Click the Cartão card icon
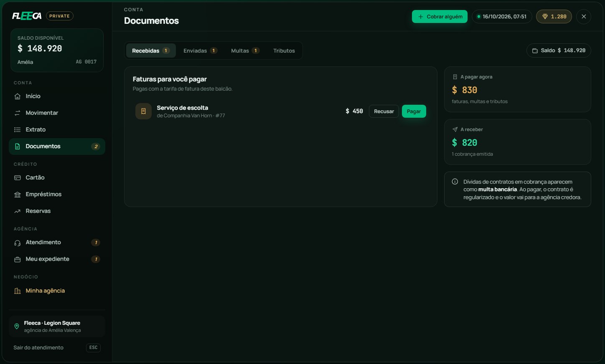Viewport: 605px width, 364px height. coord(18,178)
